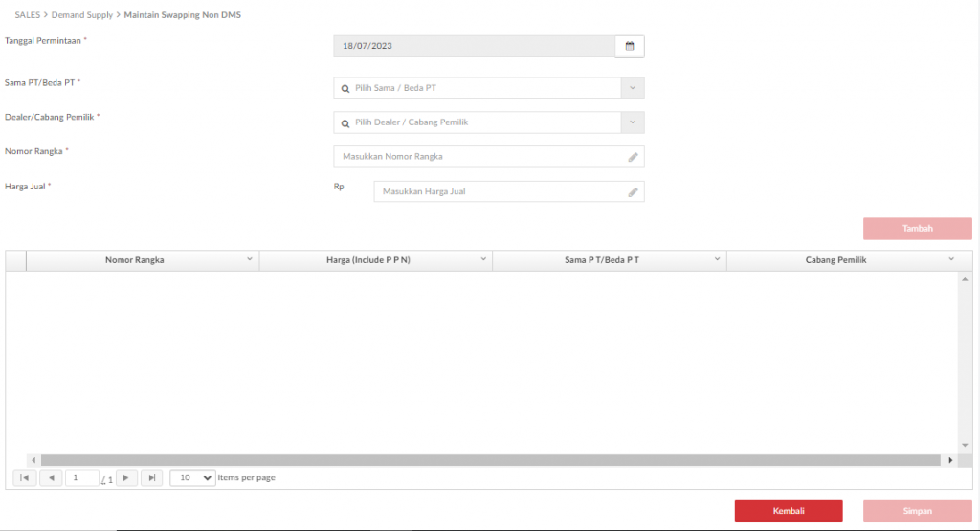Click the grid's horizontal scrollbar track

tap(491, 460)
